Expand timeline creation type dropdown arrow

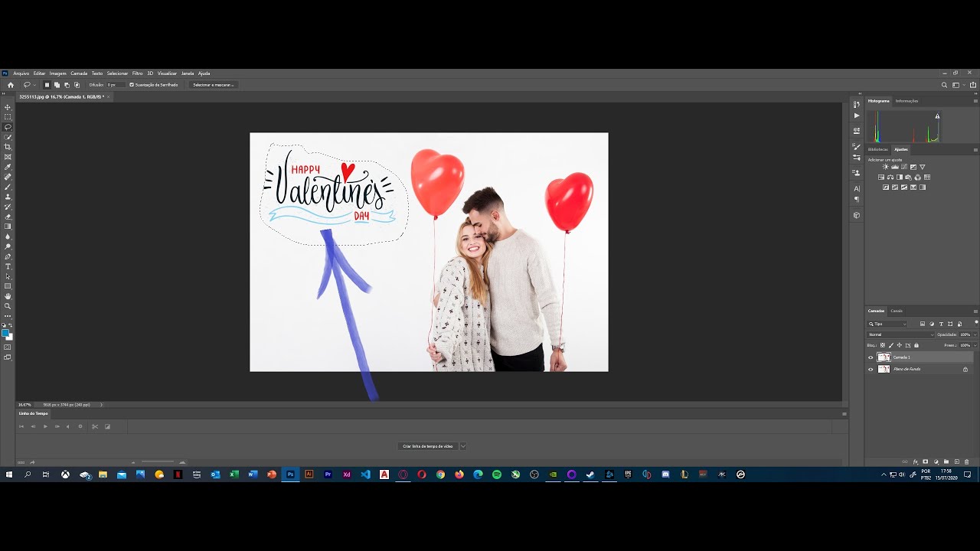(x=463, y=446)
